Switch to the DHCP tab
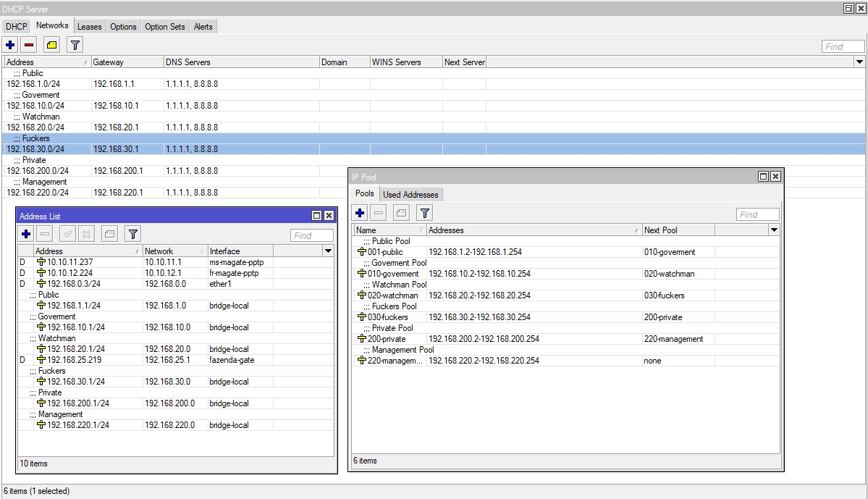Viewport: 868px width, 499px height. click(x=17, y=27)
